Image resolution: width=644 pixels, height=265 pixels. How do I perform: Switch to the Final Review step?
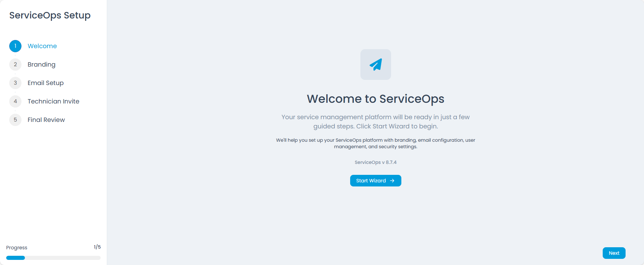(46, 120)
